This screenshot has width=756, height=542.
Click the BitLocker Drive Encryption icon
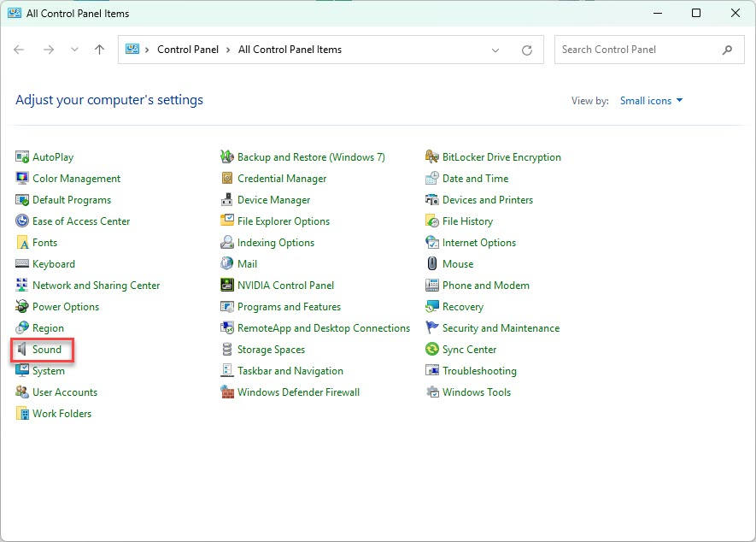432,157
